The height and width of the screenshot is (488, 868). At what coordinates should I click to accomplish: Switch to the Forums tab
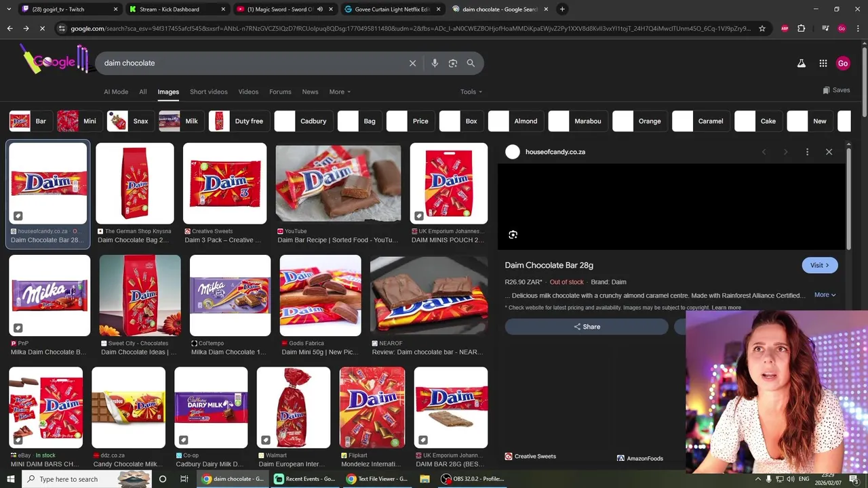point(280,91)
